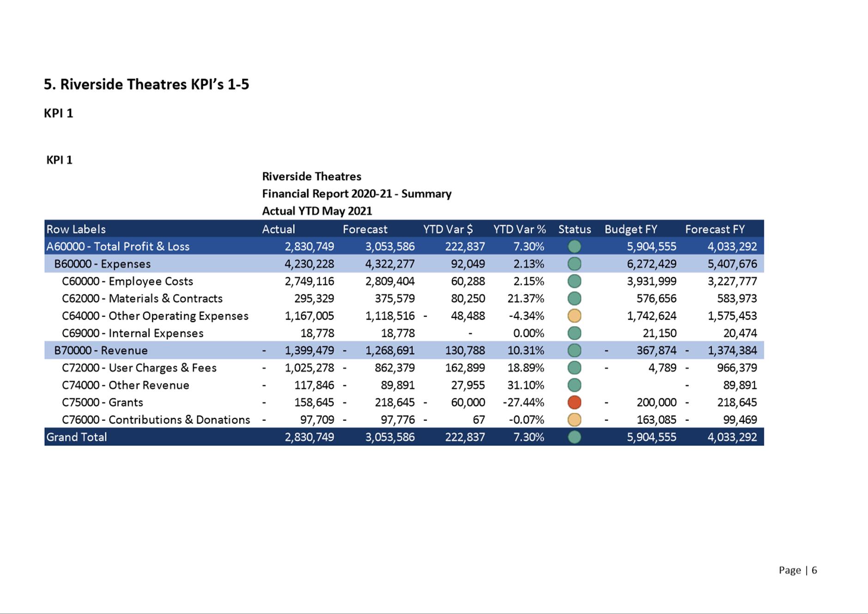
Task: Click the 'Financial Report 2020-21 - Summary' title
Action: (357, 194)
